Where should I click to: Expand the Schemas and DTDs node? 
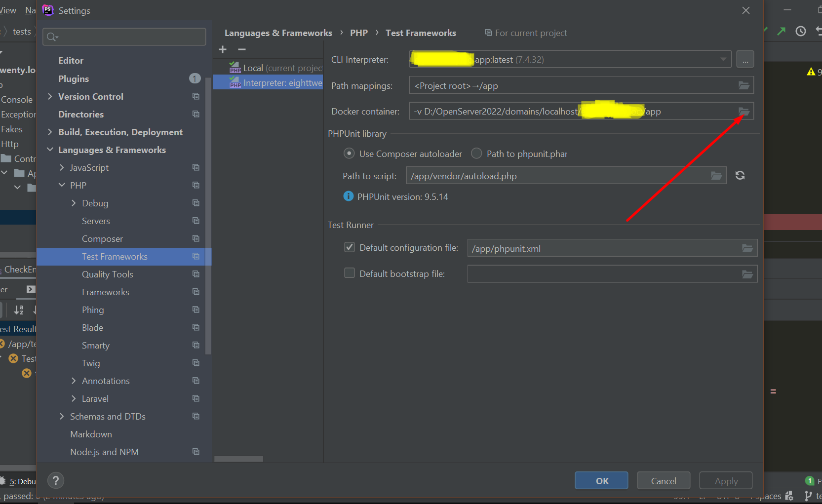pos(62,416)
